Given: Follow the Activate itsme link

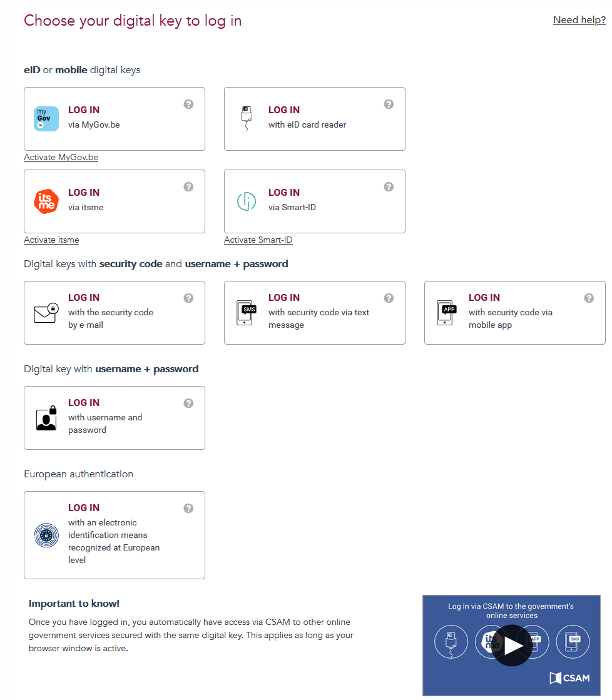Looking at the screenshot, I should (x=51, y=240).
